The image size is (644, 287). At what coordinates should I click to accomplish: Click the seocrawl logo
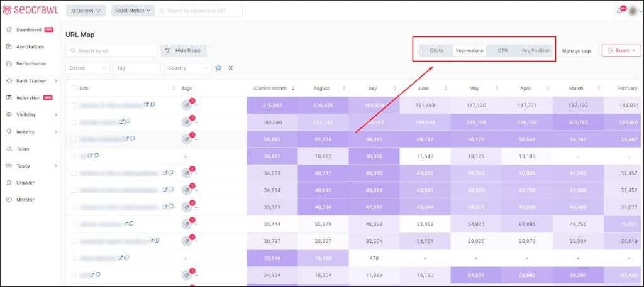coord(30,10)
